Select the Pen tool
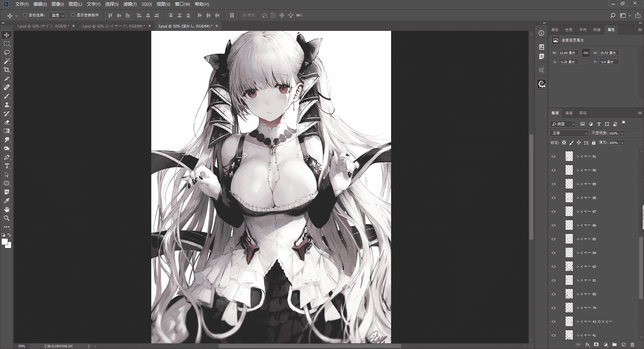The height and width of the screenshot is (349, 644). click(7, 157)
